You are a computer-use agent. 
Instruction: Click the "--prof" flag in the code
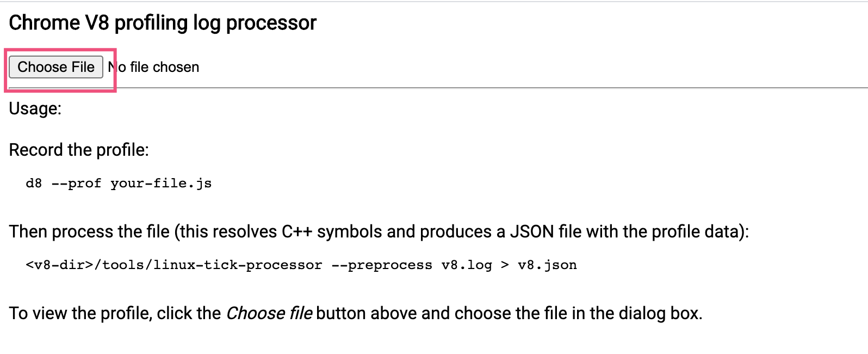[76, 184]
